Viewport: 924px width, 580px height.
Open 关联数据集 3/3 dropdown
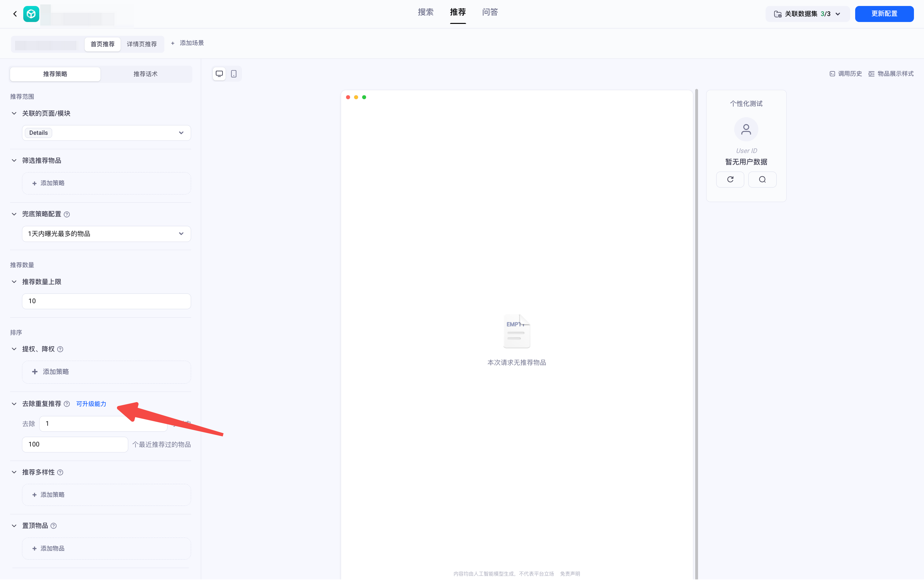tap(807, 14)
